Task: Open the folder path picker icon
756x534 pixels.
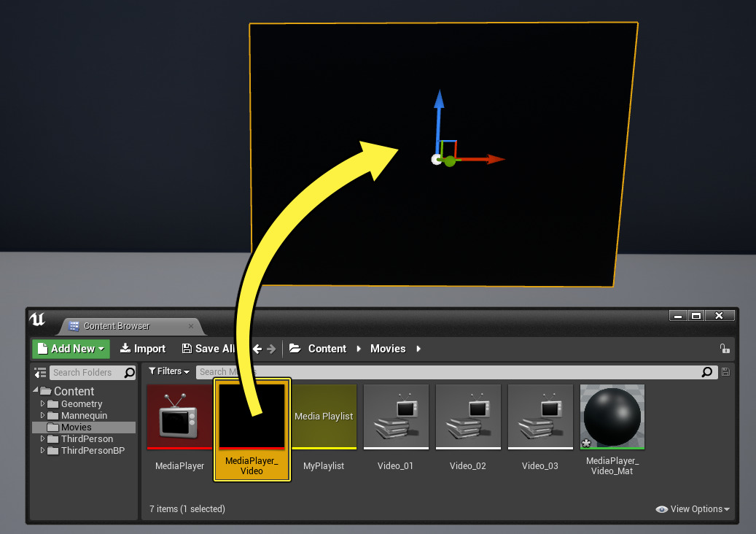Action: [295, 348]
